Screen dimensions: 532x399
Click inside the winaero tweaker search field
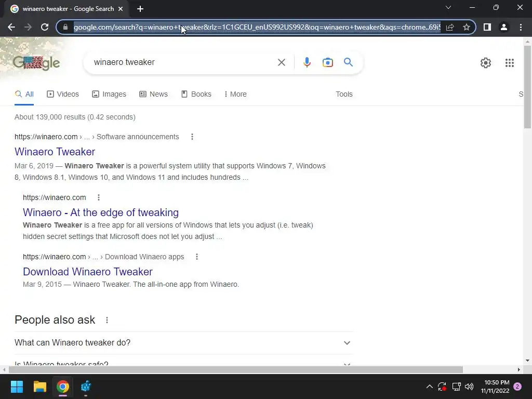click(183, 62)
